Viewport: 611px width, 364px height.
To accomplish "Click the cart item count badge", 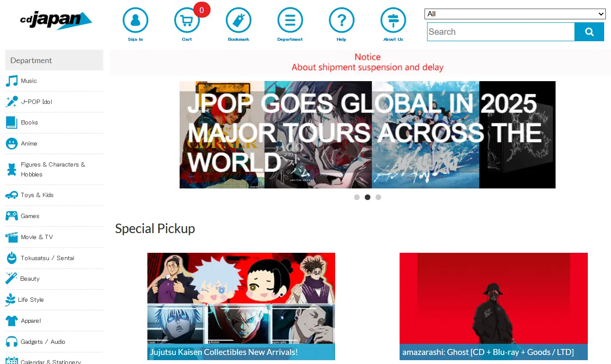I will coord(202,10).
